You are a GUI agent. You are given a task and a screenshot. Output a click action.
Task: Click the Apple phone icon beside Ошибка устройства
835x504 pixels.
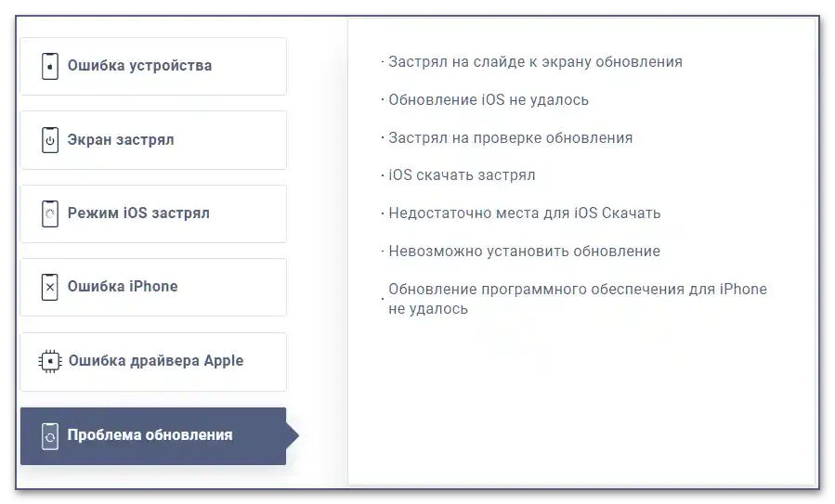50,67
